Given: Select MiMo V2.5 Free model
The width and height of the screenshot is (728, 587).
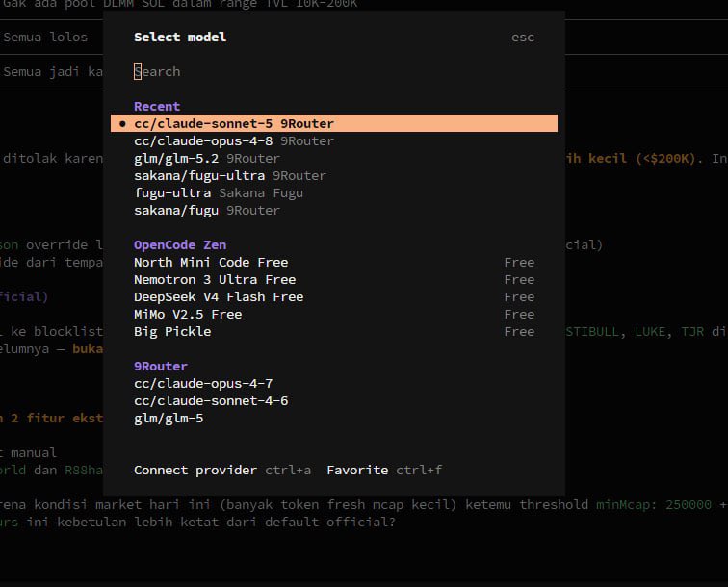Looking at the screenshot, I should point(334,314).
